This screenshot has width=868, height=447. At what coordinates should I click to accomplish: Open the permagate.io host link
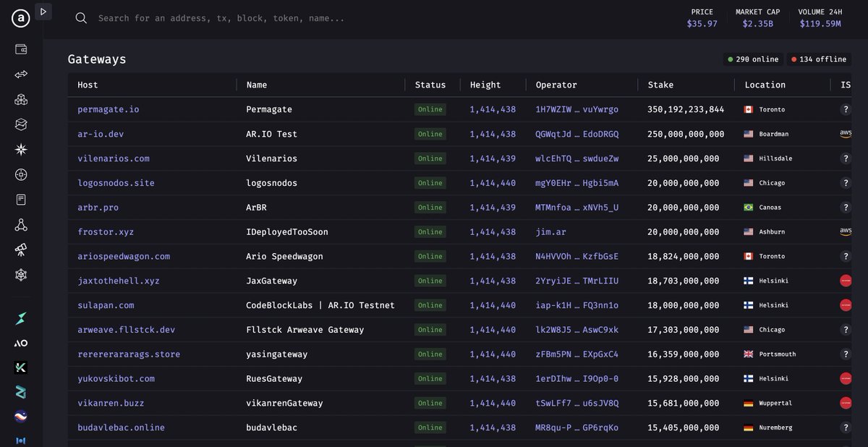pos(109,109)
